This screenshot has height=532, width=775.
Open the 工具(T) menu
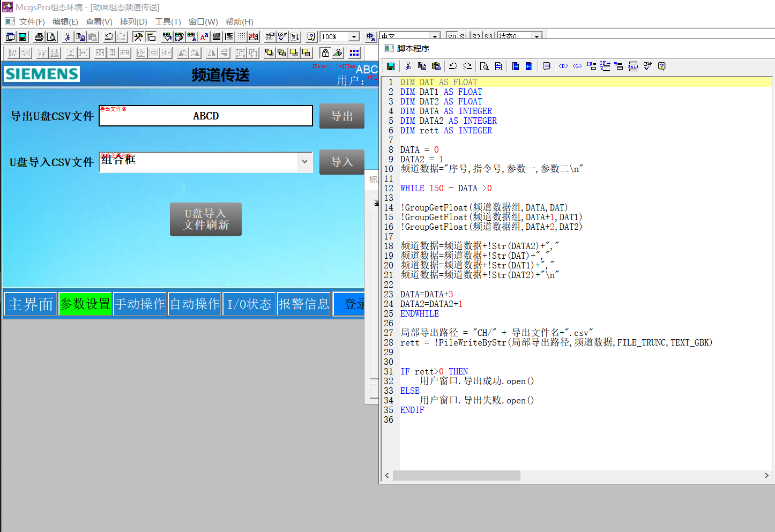pyautogui.click(x=168, y=22)
